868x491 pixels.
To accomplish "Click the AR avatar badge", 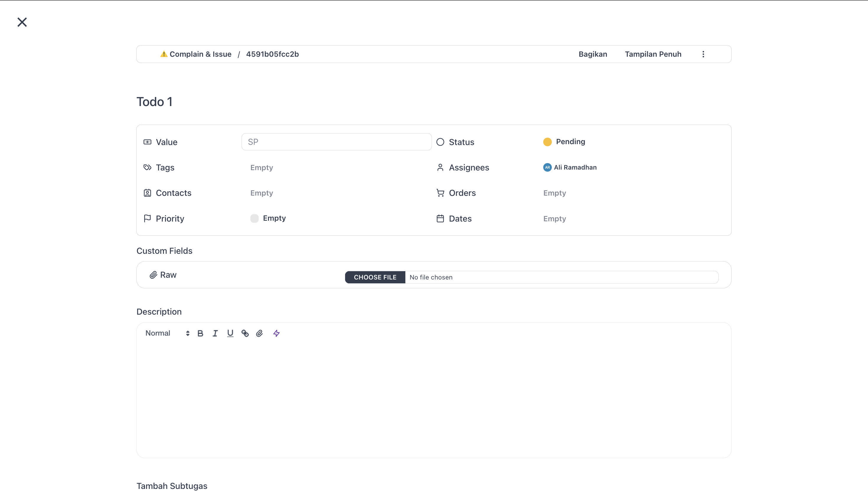I will (547, 167).
